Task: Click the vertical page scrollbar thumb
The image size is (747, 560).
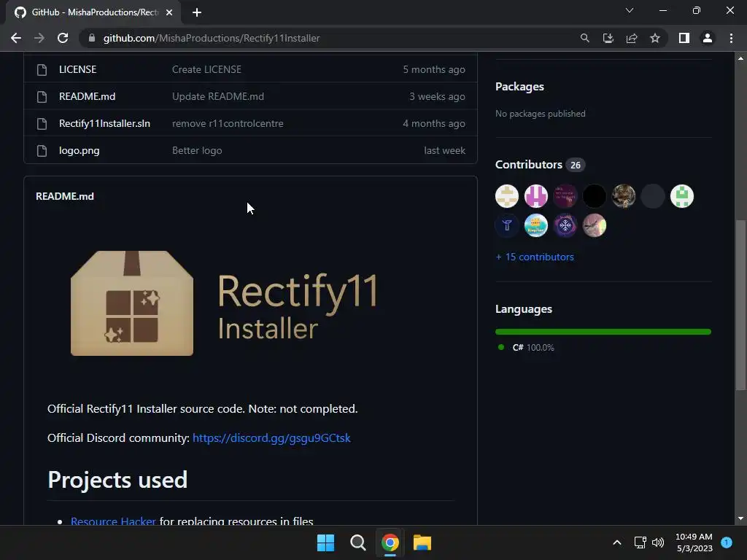Action: click(740, 305)
